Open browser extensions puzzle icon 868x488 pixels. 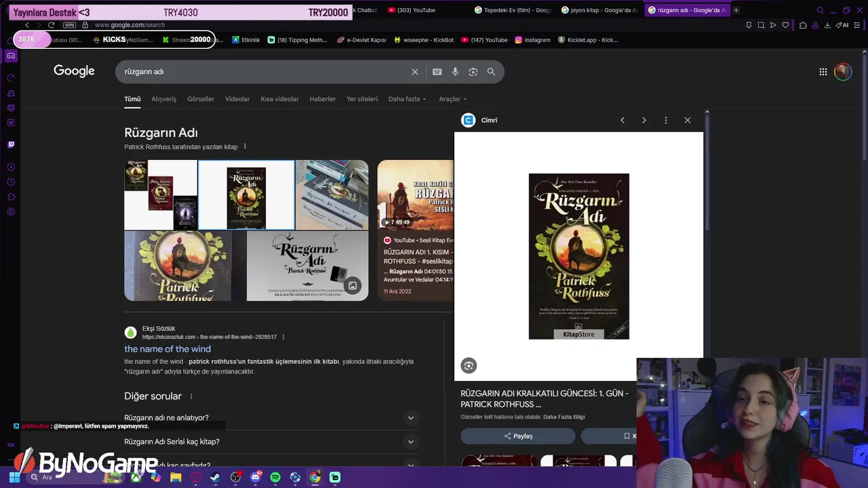[803, 25]
